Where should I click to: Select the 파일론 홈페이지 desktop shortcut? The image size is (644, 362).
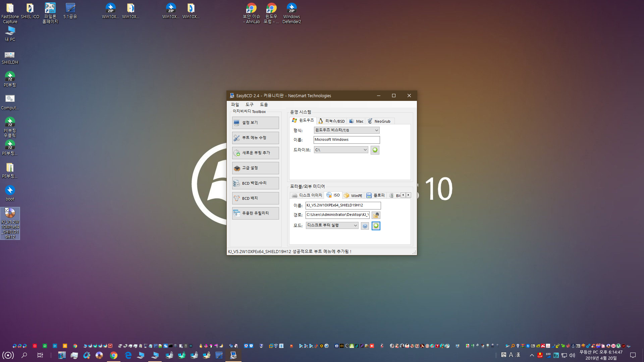50,13
